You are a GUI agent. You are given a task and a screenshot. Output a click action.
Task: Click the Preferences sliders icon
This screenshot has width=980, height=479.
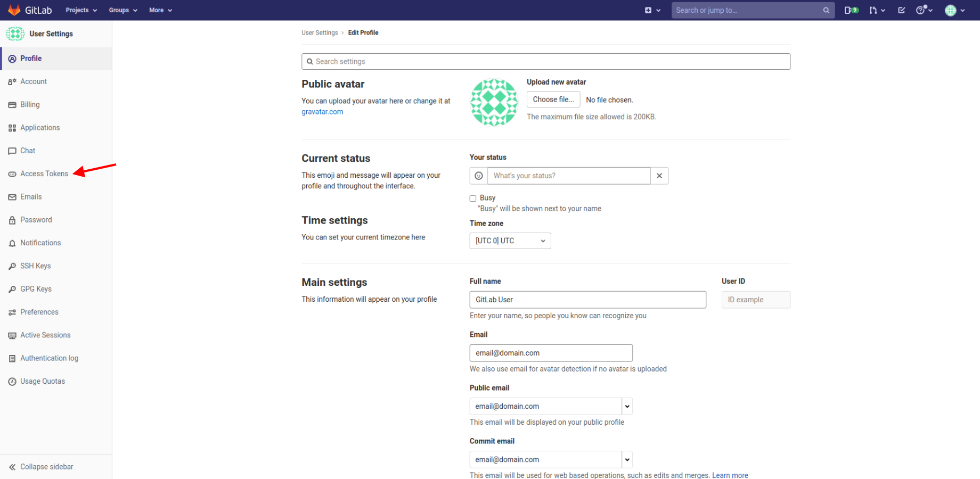(12, 312)
